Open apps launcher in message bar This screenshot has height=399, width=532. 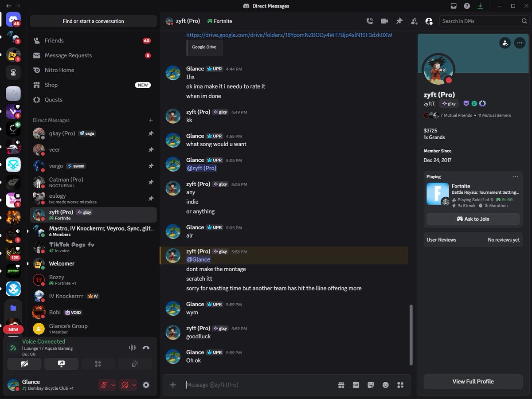point(400,385)
